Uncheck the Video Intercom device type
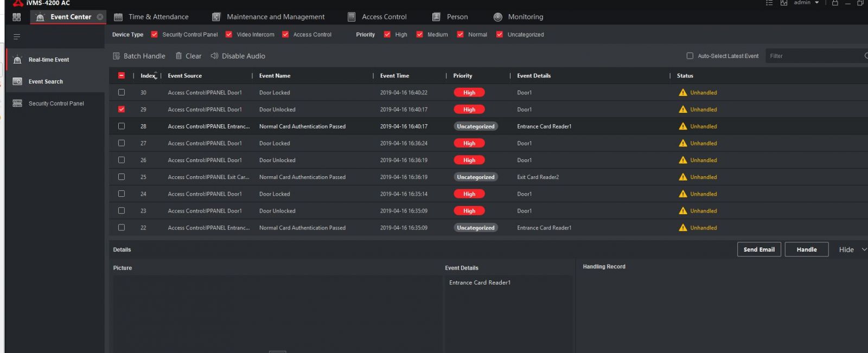868x353 pixels. coord(229,34)
